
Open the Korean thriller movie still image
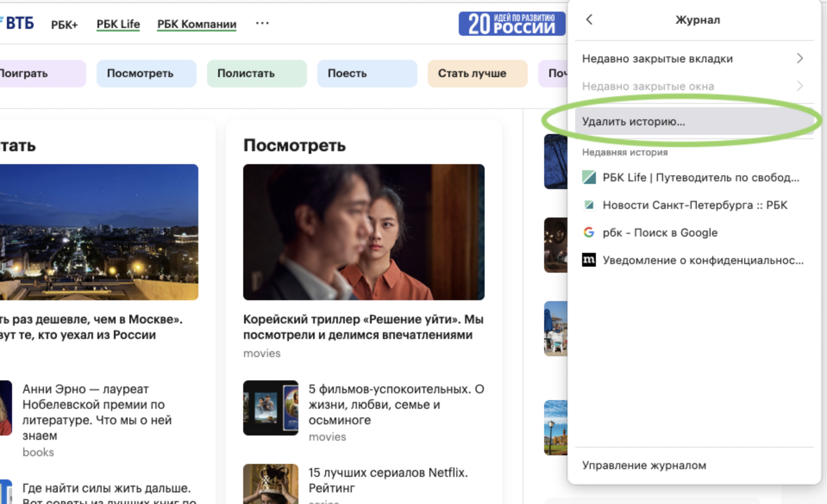coord(363,232)
